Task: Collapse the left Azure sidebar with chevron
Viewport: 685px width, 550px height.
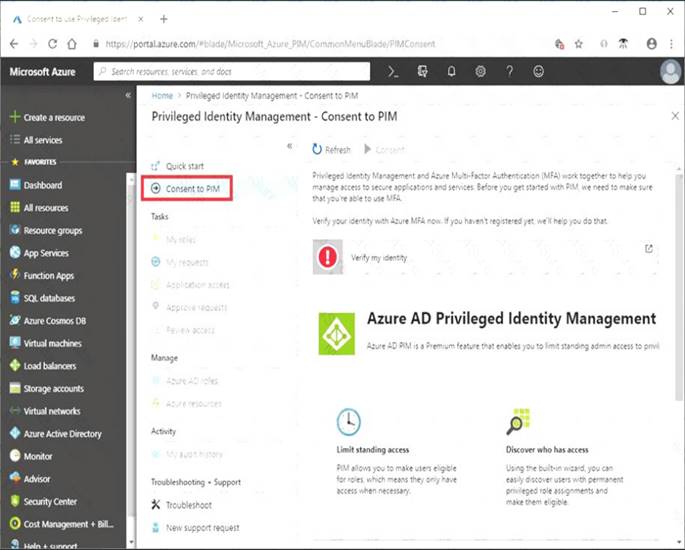Action: coord(128,95)
